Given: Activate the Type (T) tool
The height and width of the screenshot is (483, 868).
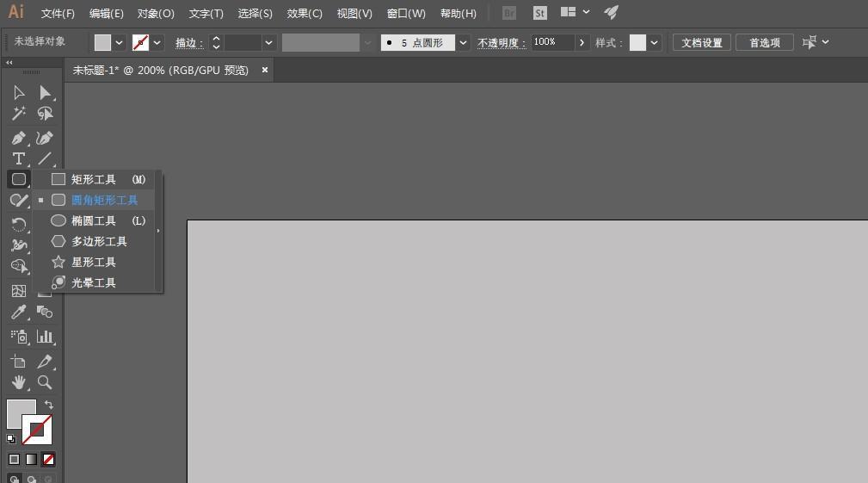Looking at the screenshot, I should pyautogui.click(x=19, y=159).
